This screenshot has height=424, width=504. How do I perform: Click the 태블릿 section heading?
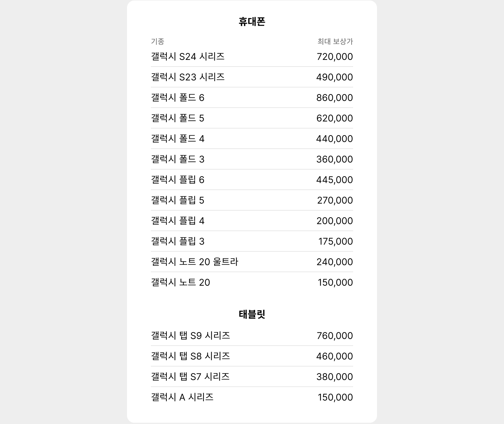(x=252, y=314)
